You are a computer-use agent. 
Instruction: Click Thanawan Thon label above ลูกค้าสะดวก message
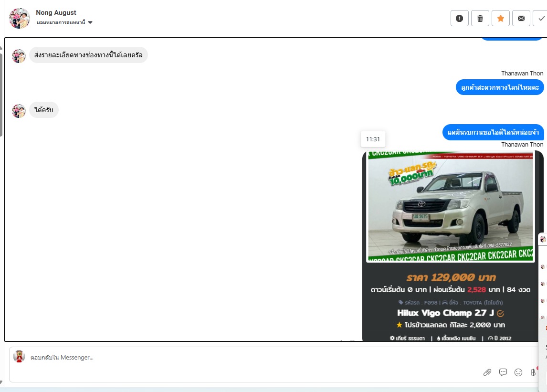(522, 74)
